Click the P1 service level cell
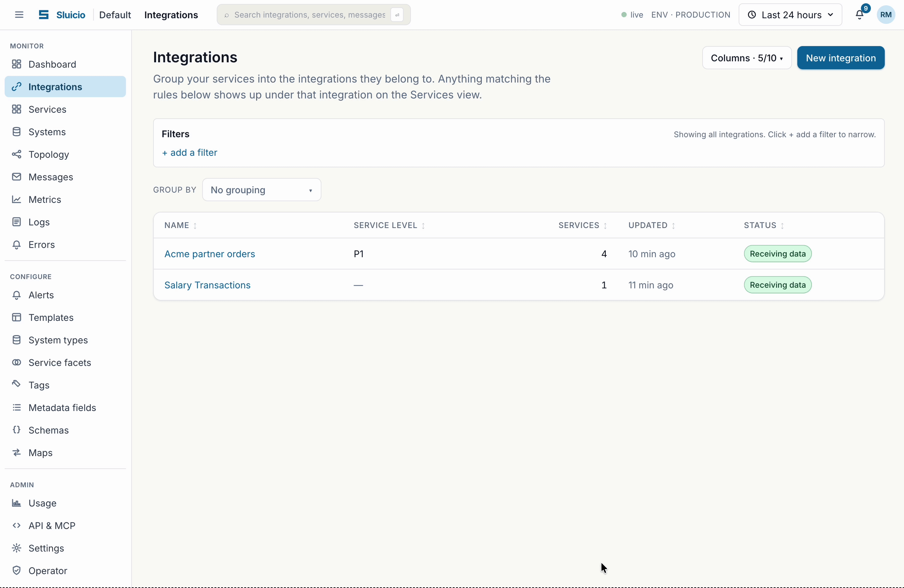The height and width of the screenshot is (588, 904). click(x=359, y=254)
